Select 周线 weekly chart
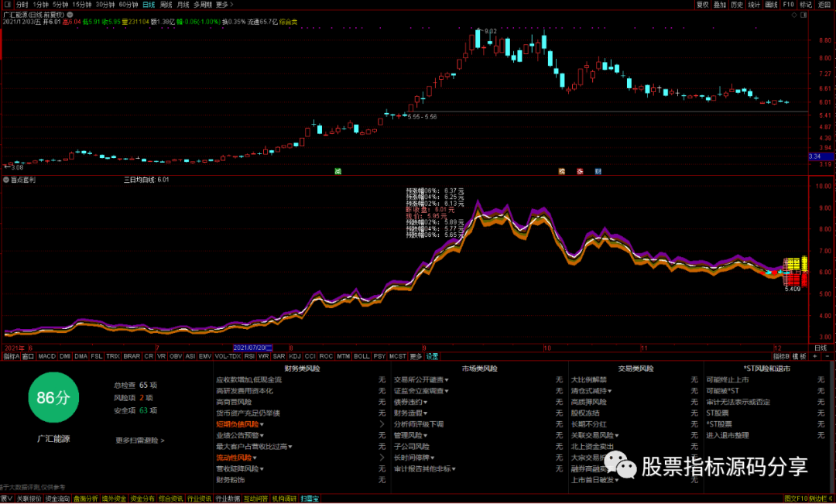 click(x=166, y=5)
